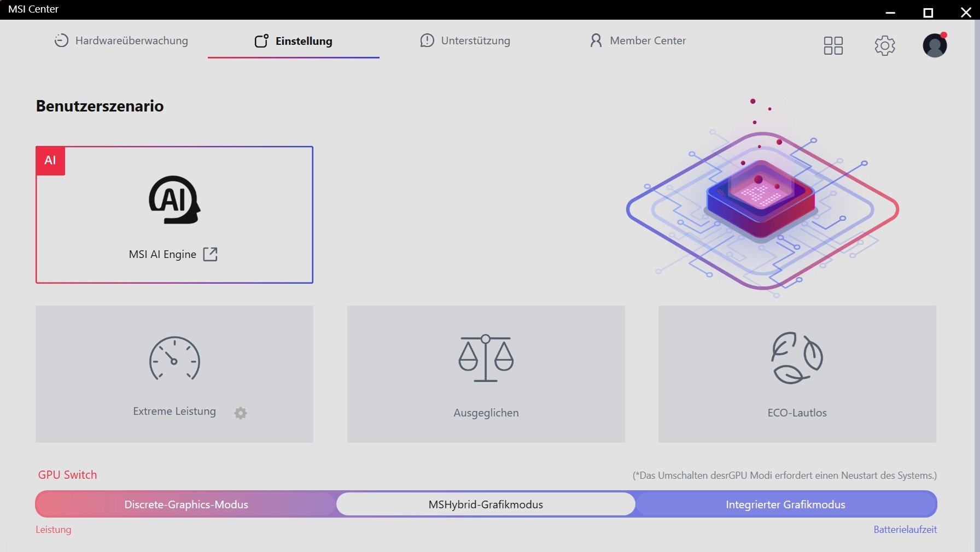The image size is (980, 552).
Task: Click the ECO-Lautlos leaves icon
Action: [x=797, y=358]
